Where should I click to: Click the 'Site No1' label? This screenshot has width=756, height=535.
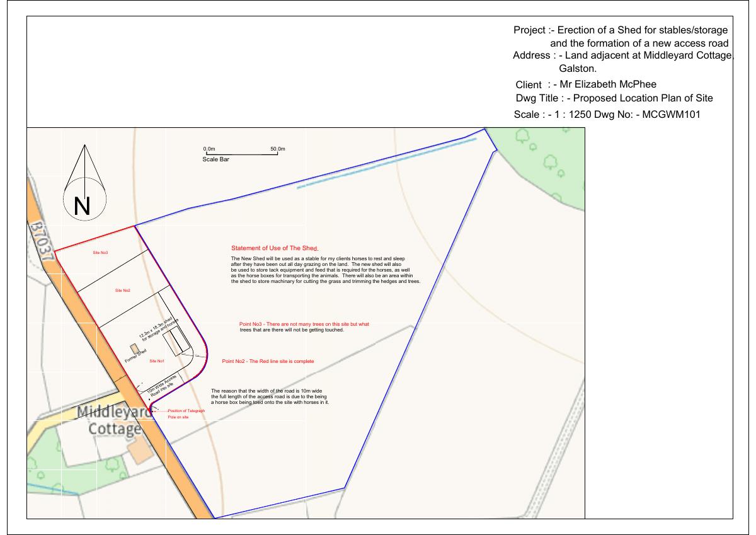coord(157,361)
